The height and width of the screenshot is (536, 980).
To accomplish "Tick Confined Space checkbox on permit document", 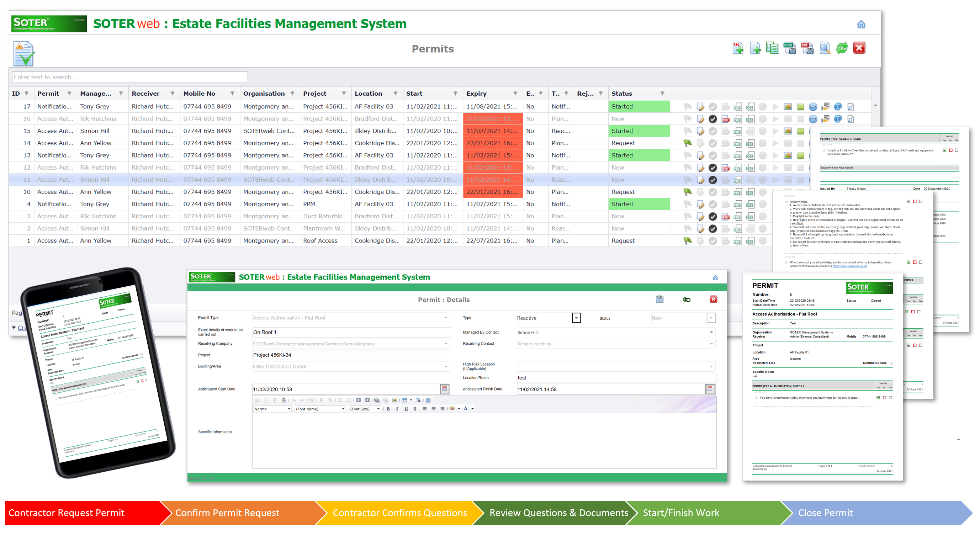I will click(891, 363).
